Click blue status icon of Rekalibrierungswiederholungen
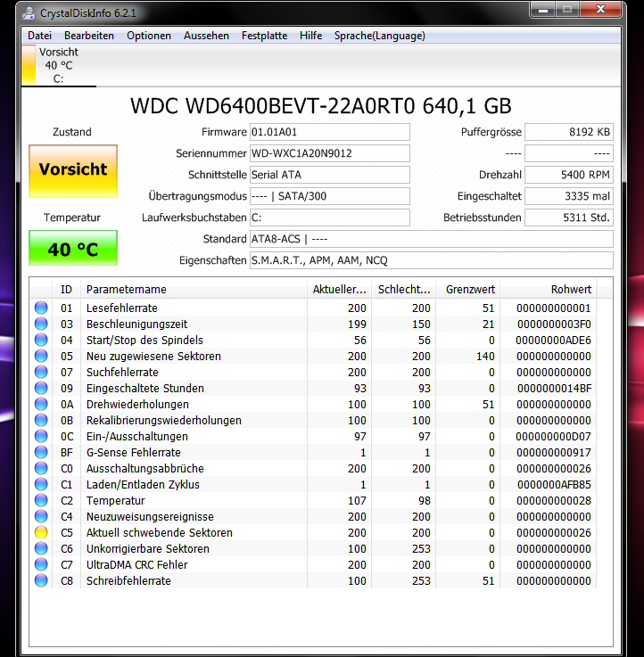644x657 pixels. [41, 420]
